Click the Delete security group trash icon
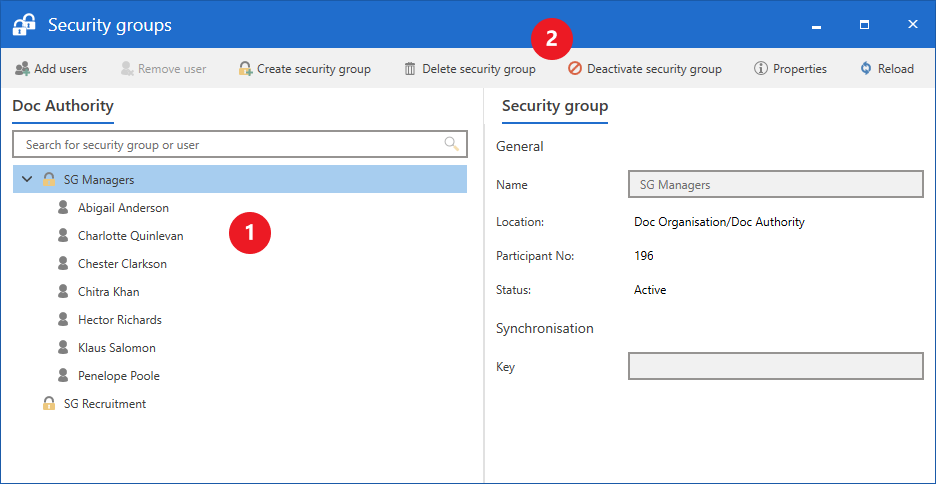Image resolution: width=936 pixels, height=484 pixels. pyautogui.click(x=410, y=69)
